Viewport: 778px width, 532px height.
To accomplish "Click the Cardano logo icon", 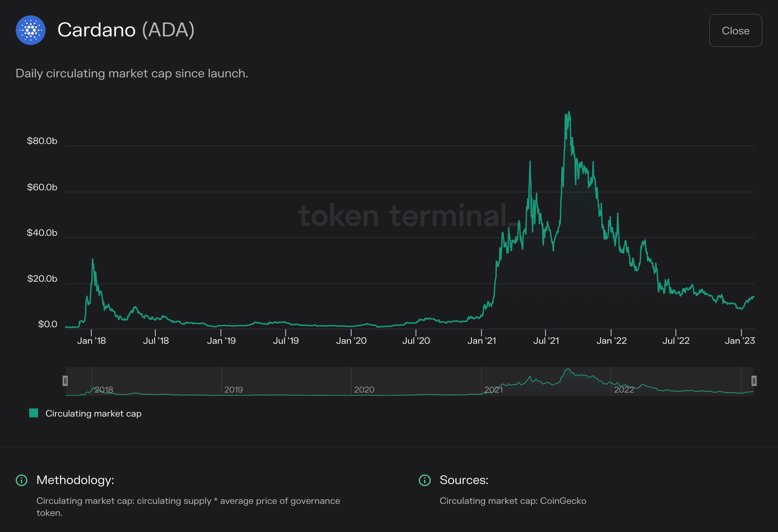I will coord(31,30).
